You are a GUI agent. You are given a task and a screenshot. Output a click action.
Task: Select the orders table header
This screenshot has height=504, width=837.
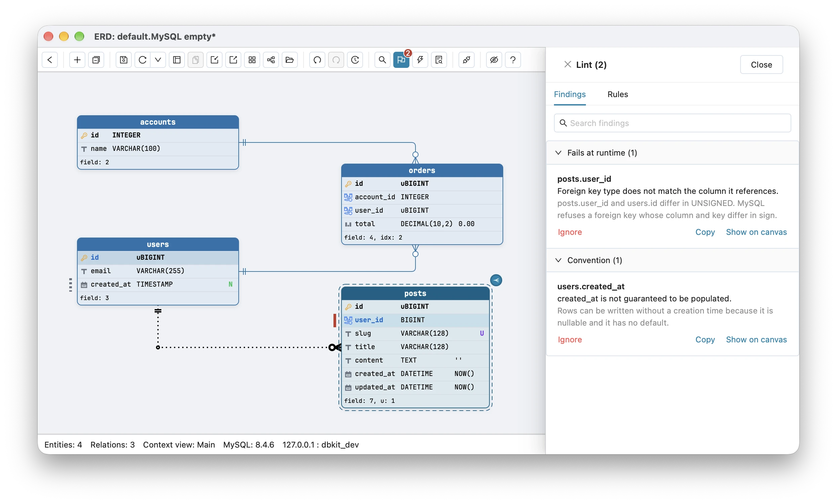[422, 170]
